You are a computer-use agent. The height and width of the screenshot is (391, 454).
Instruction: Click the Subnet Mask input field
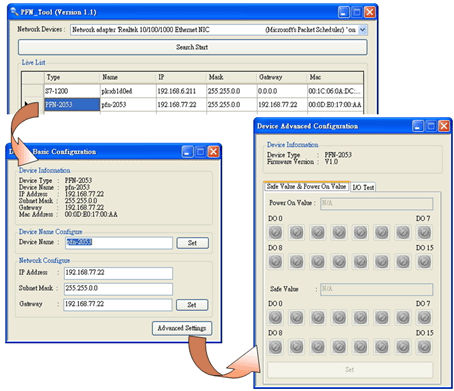(x=118, y=289)
